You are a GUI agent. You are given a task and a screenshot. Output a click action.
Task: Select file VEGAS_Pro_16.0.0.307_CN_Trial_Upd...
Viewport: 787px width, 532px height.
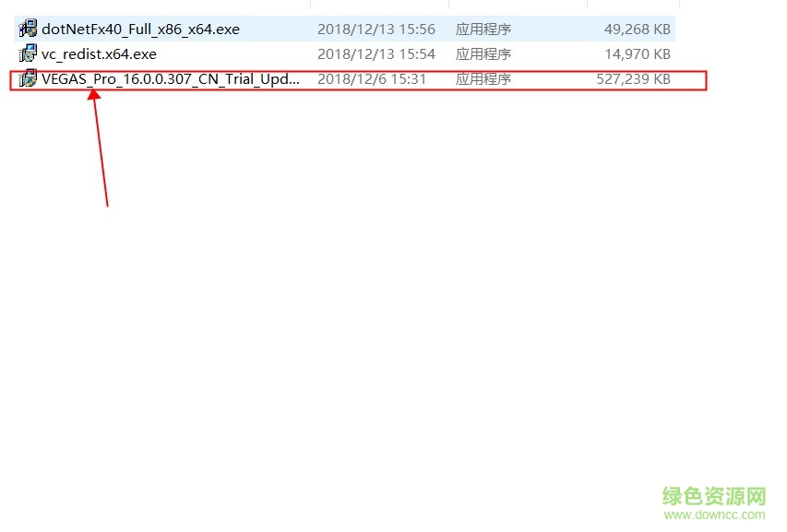click(x=170, y=79)
